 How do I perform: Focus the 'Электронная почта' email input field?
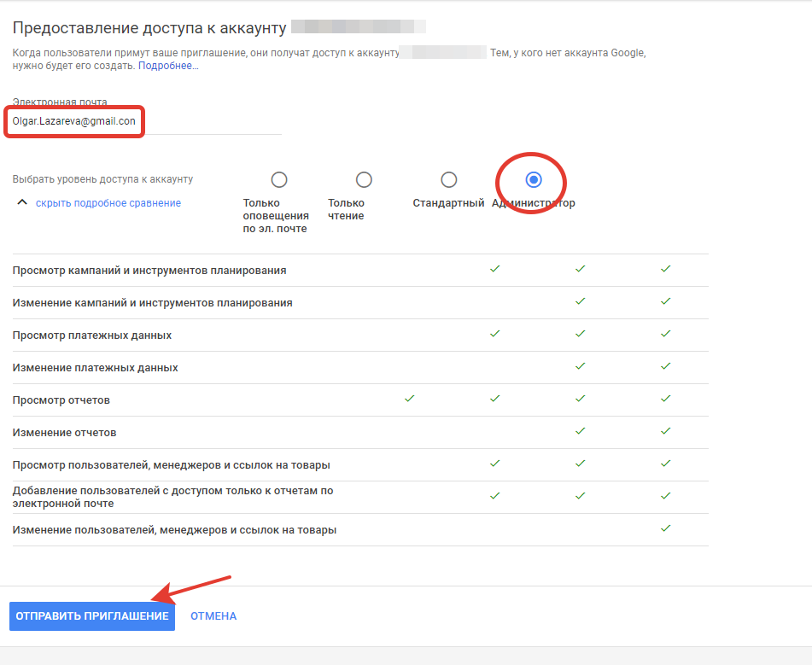[x=145, y=121]
